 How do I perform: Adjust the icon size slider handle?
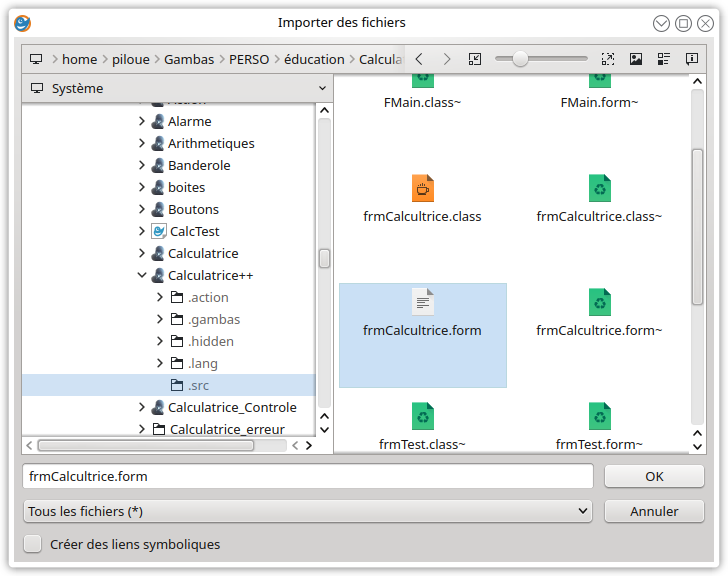[x=520, y=59]
